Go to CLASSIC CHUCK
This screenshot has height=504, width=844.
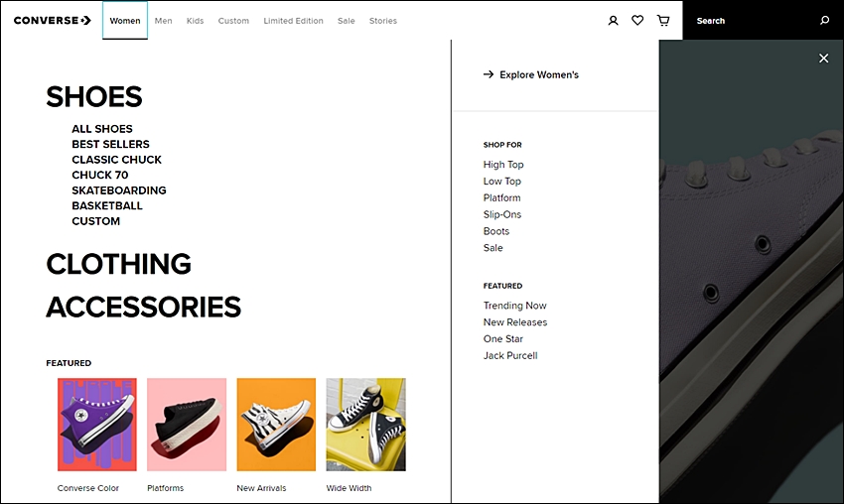(117, 160)
